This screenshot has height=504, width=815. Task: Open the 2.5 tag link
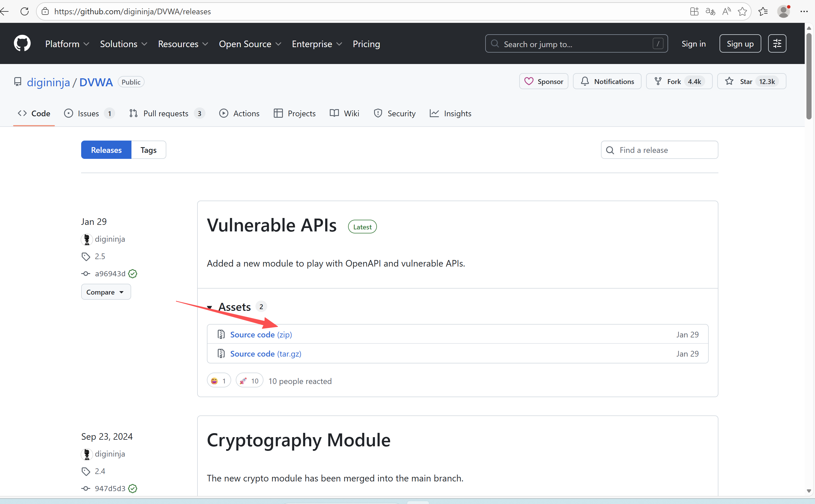point(100,256)
